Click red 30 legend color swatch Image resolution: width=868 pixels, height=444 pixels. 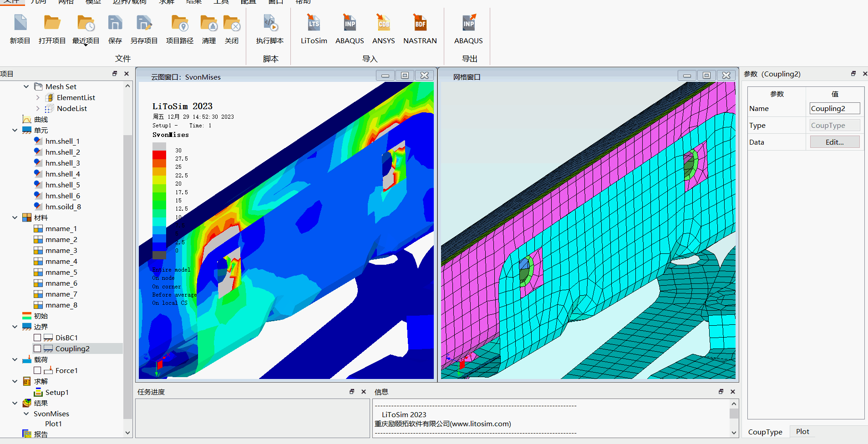pyautogui.click(x=159, y=155)
